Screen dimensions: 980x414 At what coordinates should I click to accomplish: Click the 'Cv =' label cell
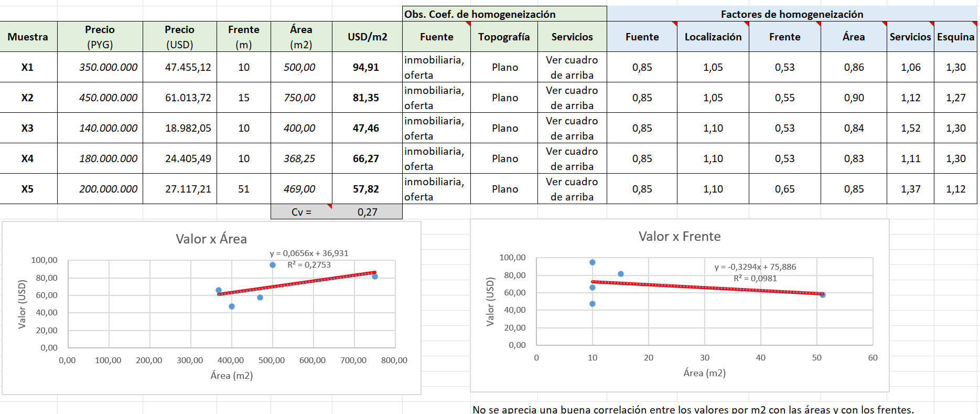301,212
